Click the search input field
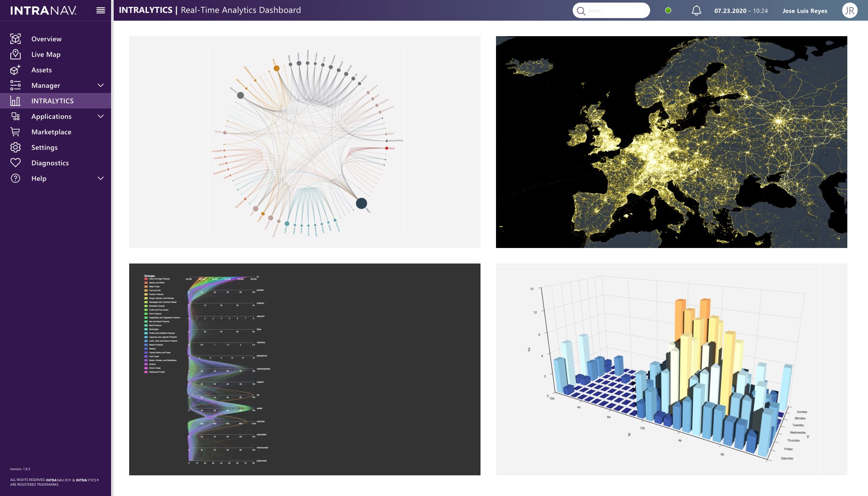 point(616,10)
